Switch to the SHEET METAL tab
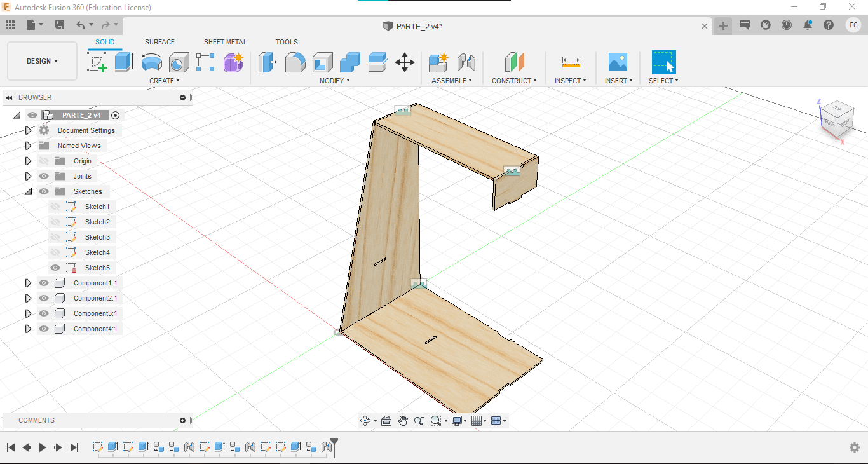This screenshot has width=868, height=464. (x=225, y=42)
